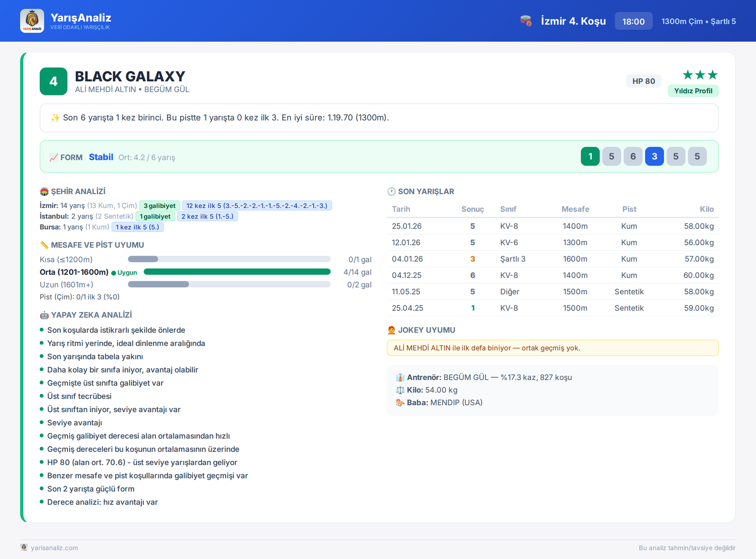Select the green first-place form badge

[590, 156]
